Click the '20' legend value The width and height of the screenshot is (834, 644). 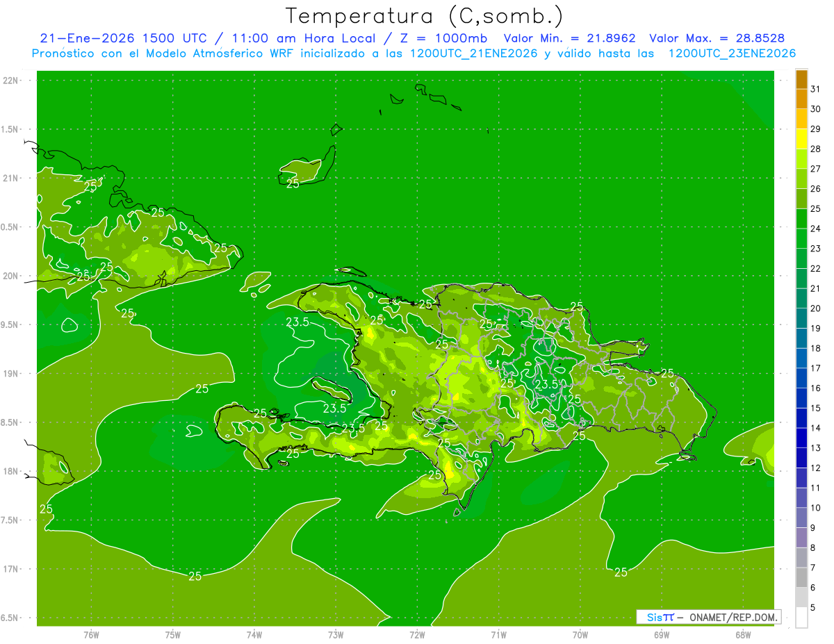[816, 308]
